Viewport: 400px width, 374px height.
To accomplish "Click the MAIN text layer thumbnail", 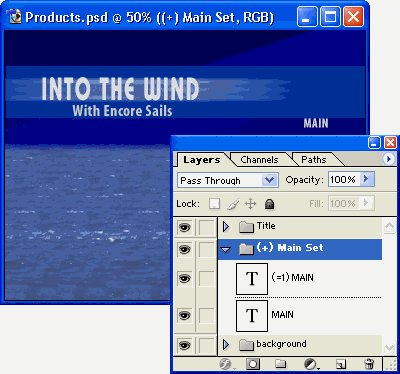I will (252, 316).
